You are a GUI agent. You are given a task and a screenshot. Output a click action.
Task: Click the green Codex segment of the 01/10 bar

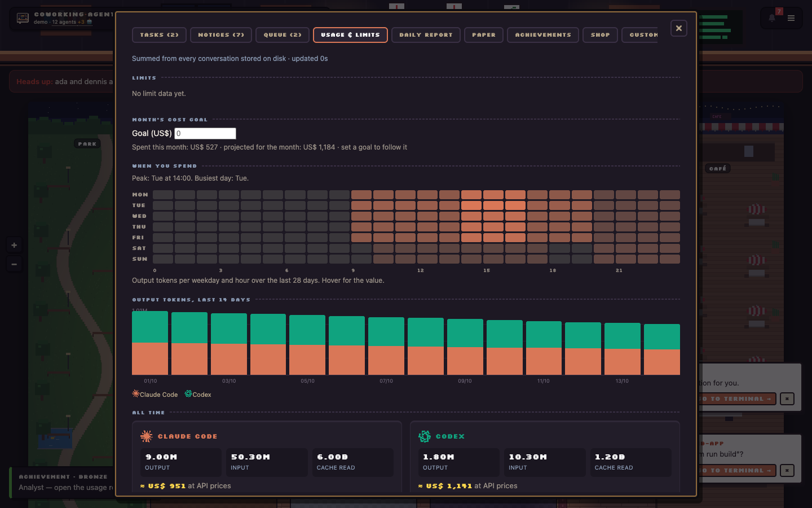coord(150,327)
